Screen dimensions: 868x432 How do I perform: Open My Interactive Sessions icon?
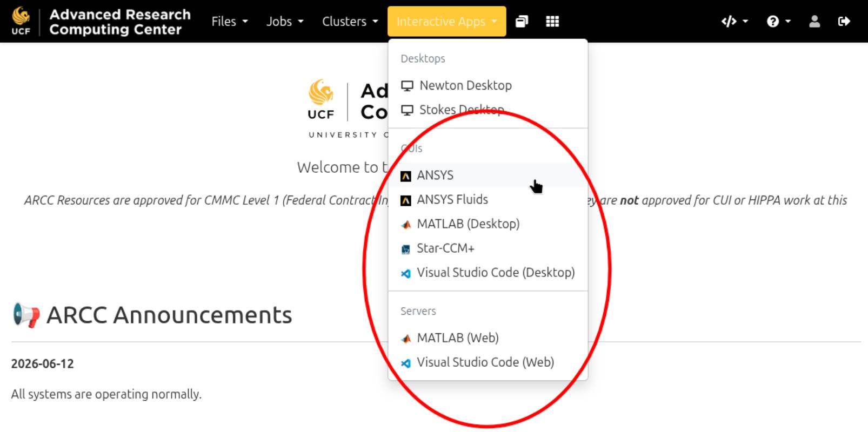522,22
